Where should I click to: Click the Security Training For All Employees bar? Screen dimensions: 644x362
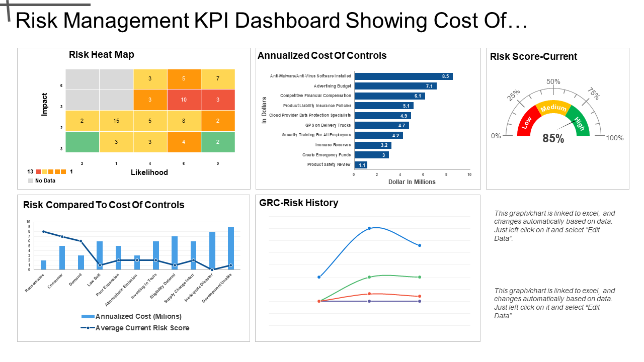[x=378, y=135]
